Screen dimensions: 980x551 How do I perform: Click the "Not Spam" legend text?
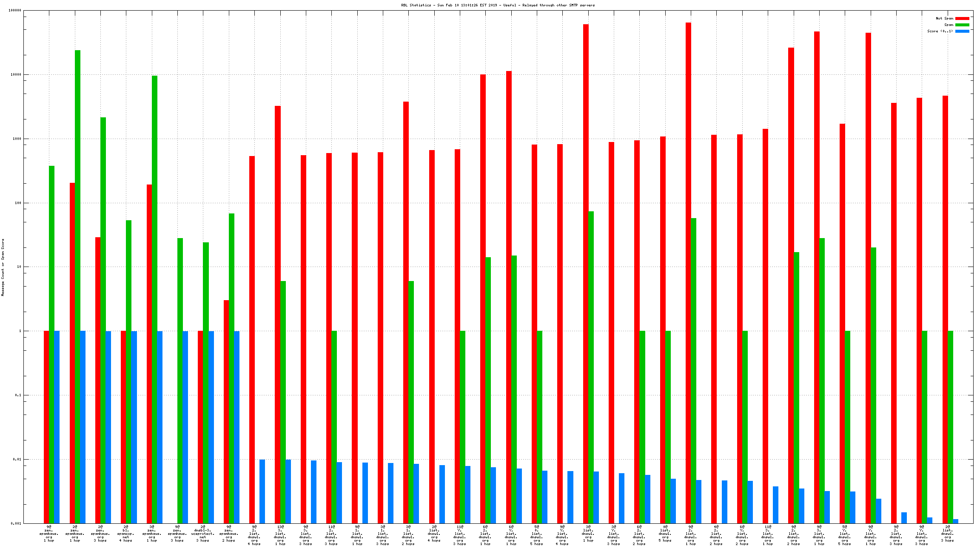point(944,18)
